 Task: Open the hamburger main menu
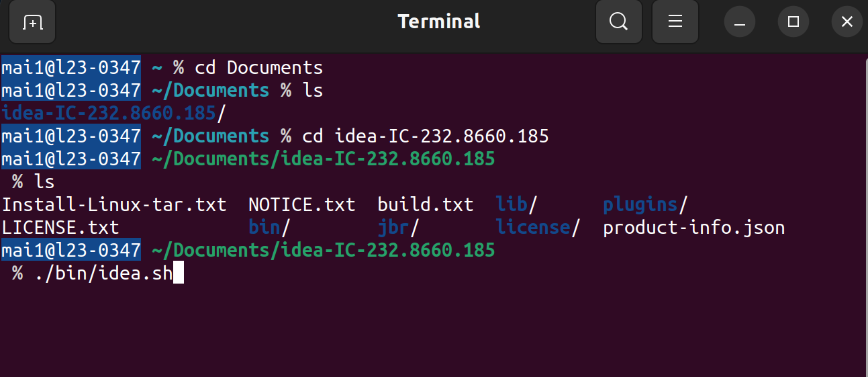[x=675, y=22]
